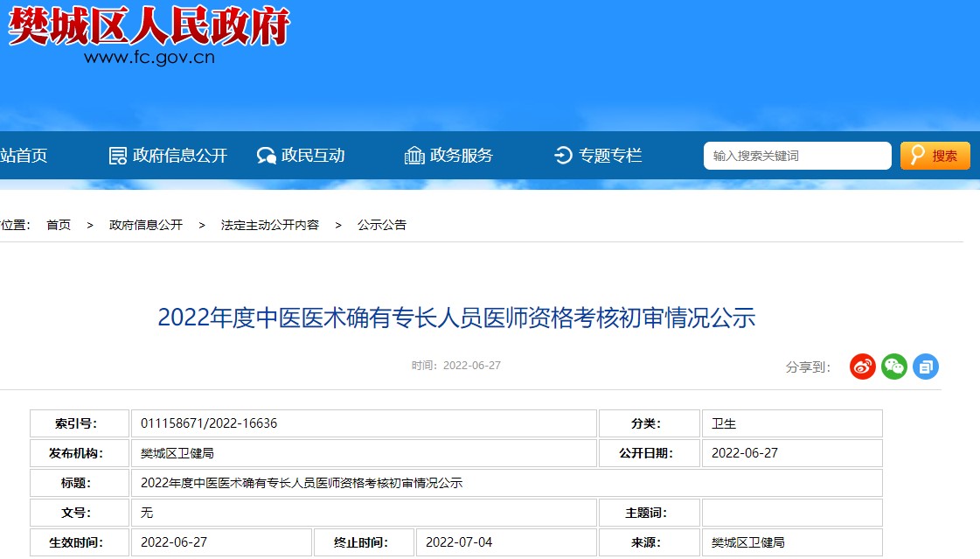Share the article via WeChat icon
This screenshot has width=980, height=559.
pos(894,367)
